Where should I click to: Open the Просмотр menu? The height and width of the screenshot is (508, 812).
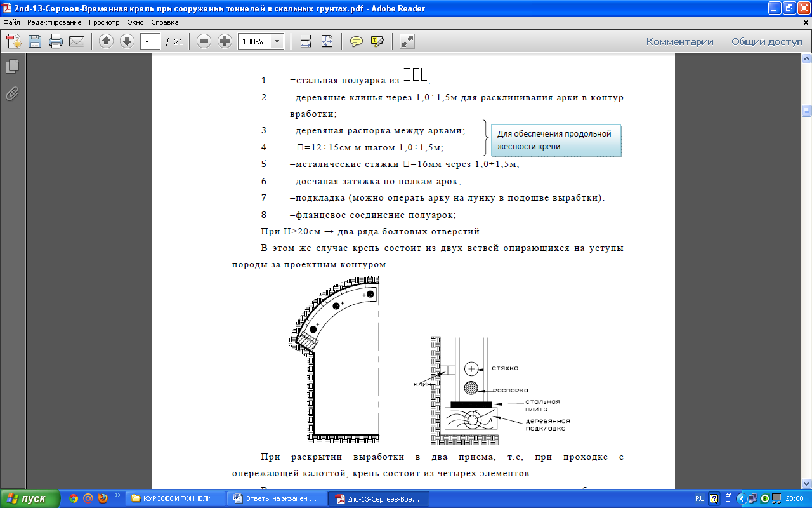pos(104,22)
